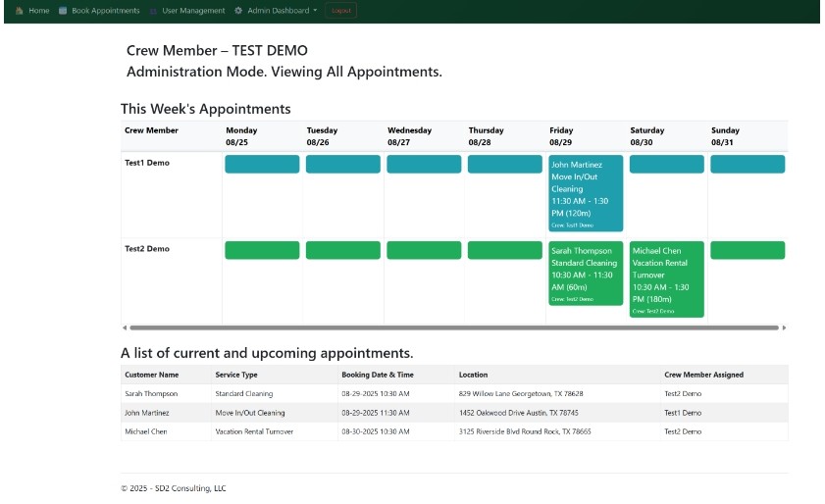Click the calendar's horizontal scrollbar

[x=453, y=328]
